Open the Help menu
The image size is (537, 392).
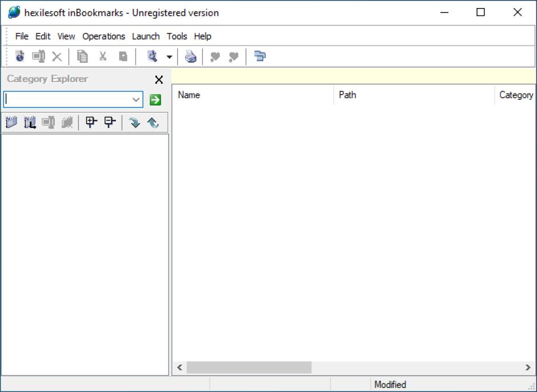click(203, 37)
